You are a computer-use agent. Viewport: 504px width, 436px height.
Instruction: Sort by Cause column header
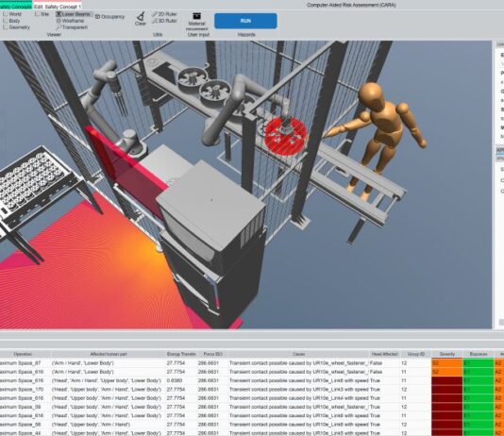point(298,354)
